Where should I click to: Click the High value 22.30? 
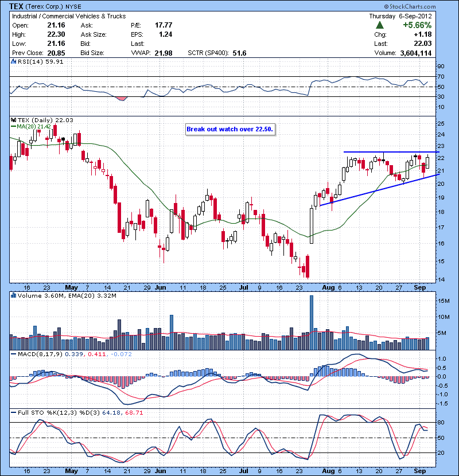click(x=56, y=34)
